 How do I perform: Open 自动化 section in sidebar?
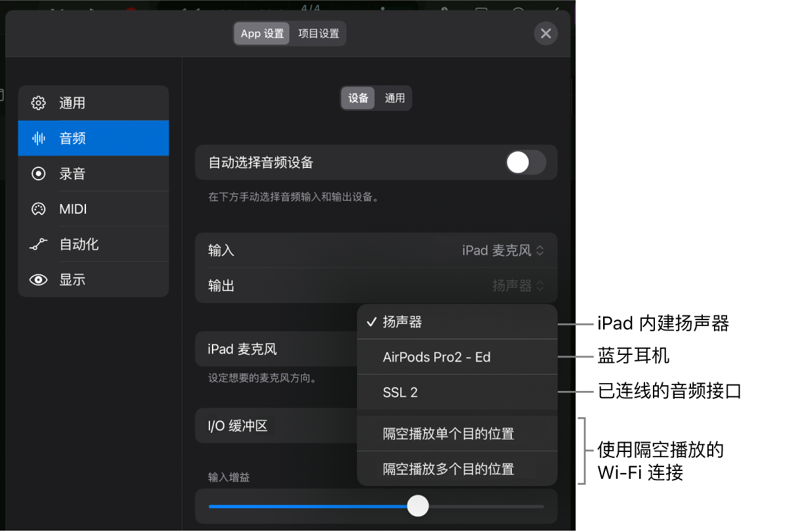[94, 245]
